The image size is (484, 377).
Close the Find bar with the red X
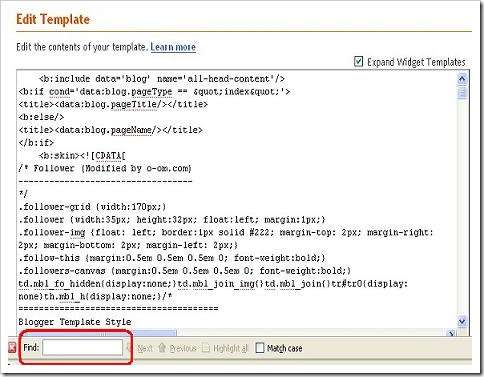coord(12,348)
